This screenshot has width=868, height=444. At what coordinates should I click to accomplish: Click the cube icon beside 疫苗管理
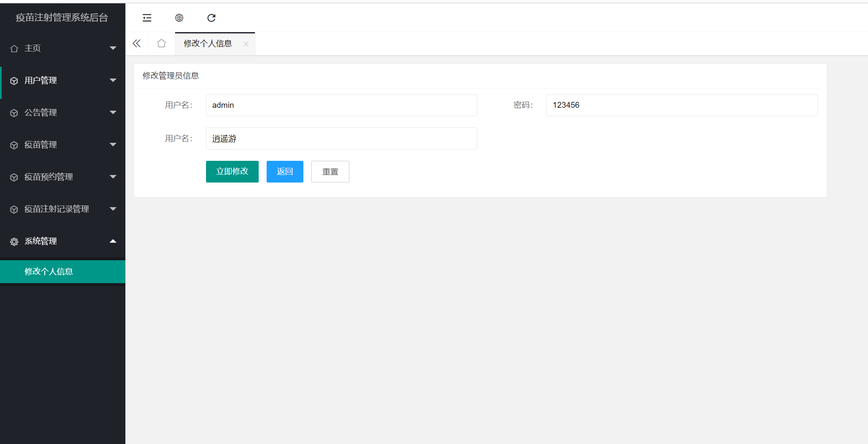tap(14, 145)
